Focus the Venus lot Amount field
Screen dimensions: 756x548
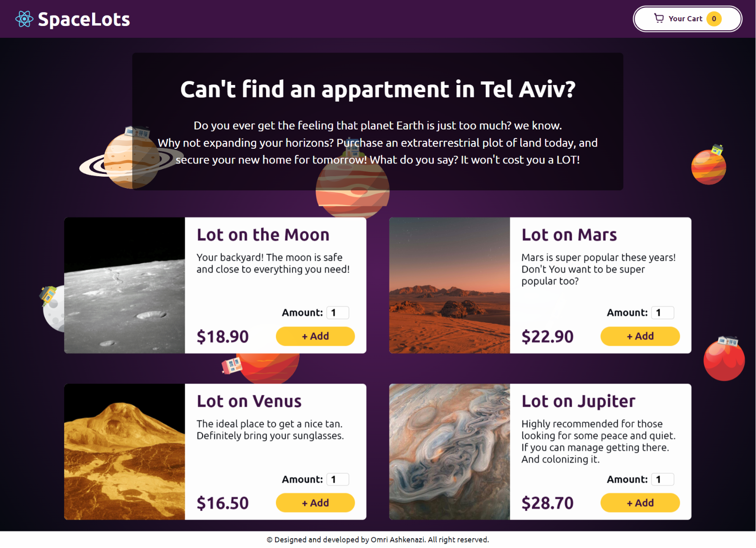[338, 479]
